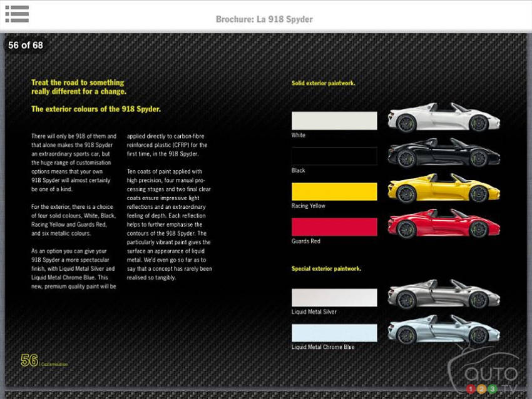Click paragraph starting 'As an option you can'

tap(74, 269)
